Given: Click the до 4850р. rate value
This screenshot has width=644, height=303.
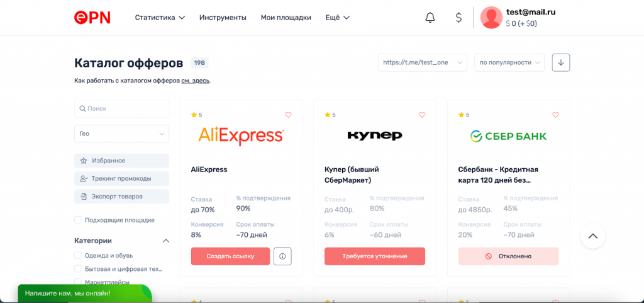Looking at the screenshot, I should [475, 210].
